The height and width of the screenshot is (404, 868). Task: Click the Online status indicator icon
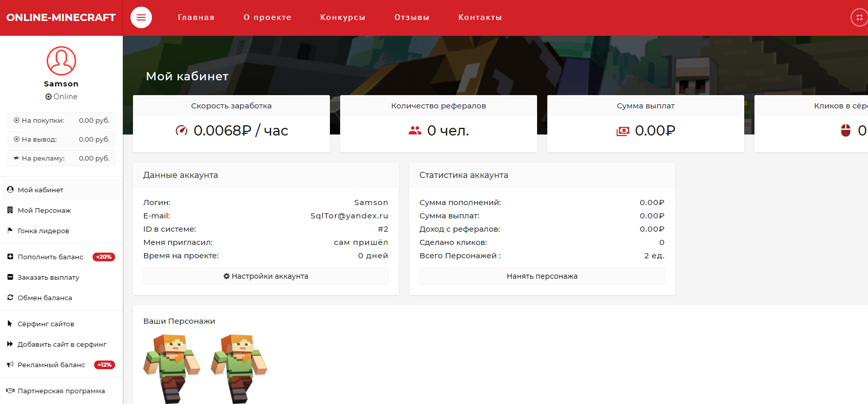pos(49,97)
